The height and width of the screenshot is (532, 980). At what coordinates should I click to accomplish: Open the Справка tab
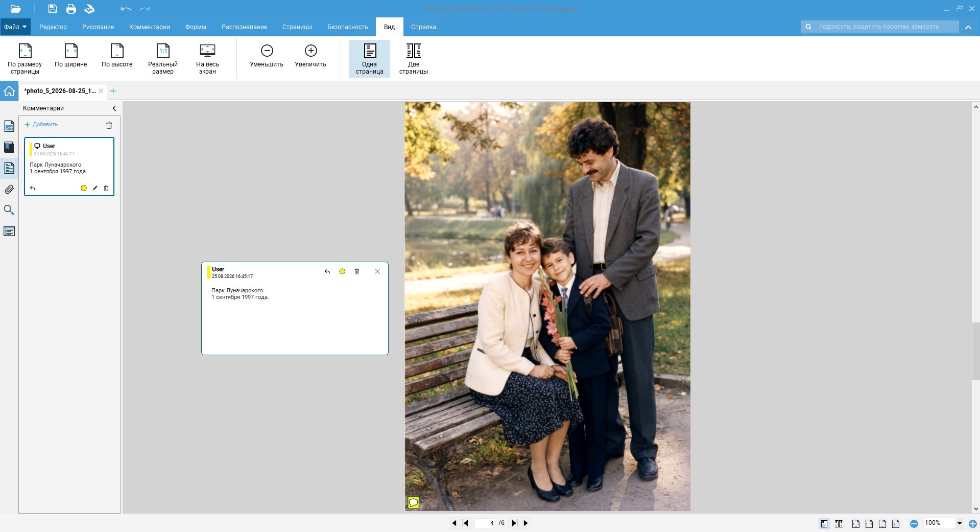coord(423,27)
